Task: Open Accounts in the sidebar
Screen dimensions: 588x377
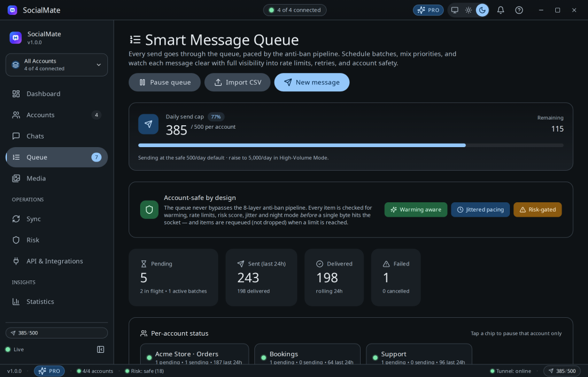Action: coord(57,115)
